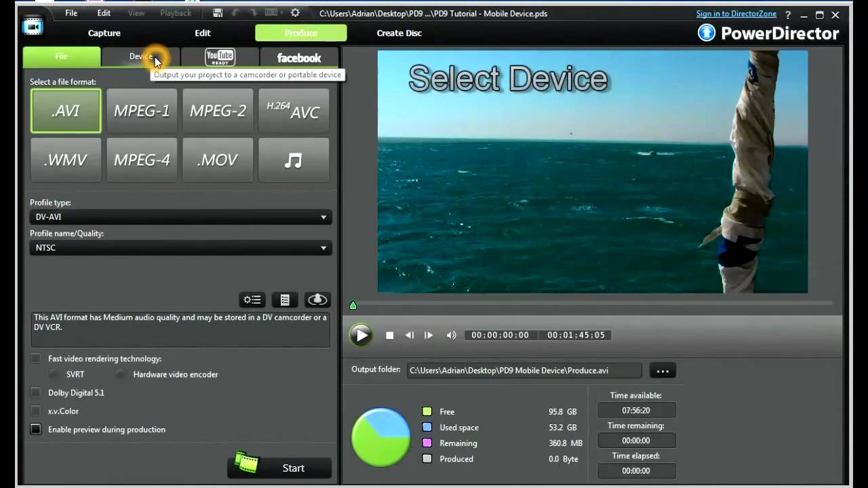Select the audio-only music note format
The width and height of the screenshot is (868, 488).
tap(294, 160)
